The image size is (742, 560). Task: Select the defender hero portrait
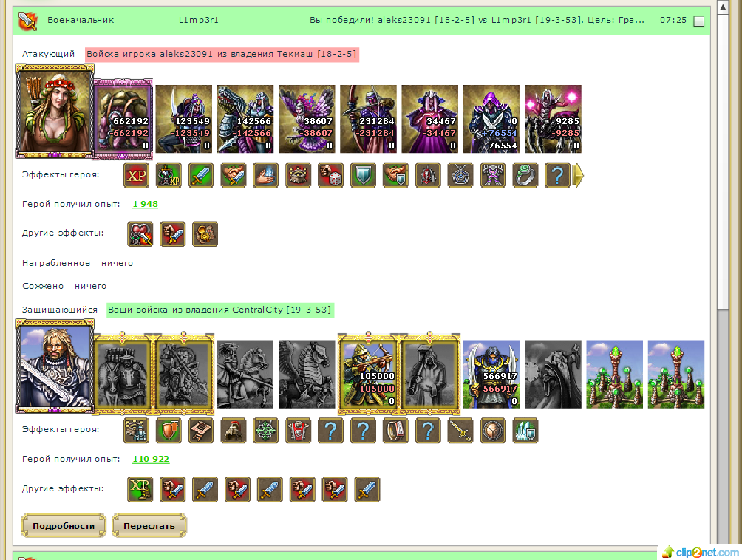[x=55, y=366]
